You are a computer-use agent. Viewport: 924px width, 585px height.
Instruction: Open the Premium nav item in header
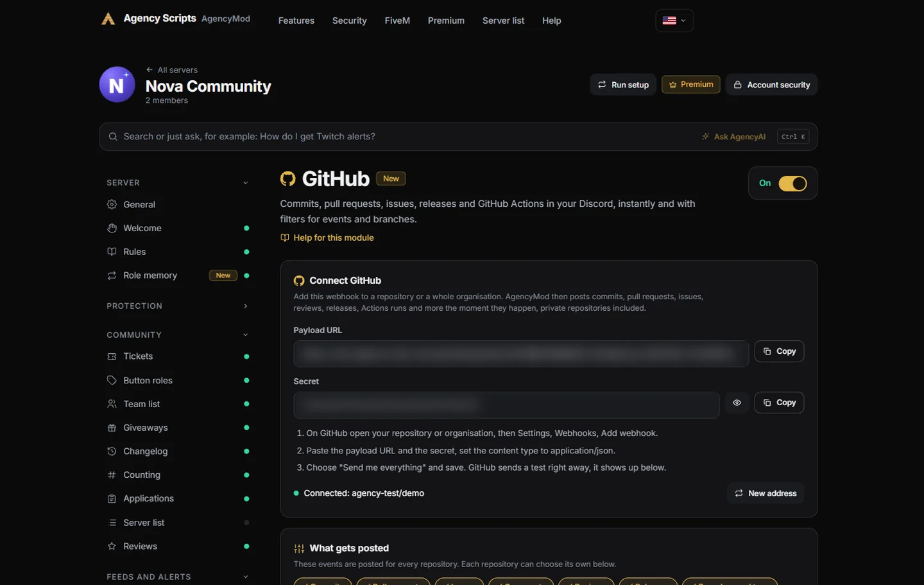click(446, 21)
